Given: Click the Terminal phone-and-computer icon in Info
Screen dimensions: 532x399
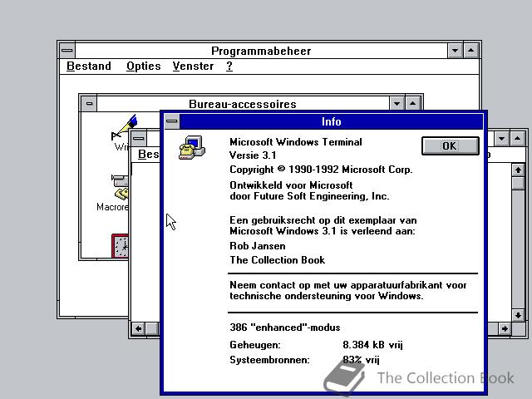Looking at the screenshot, I should coord(192,148).
